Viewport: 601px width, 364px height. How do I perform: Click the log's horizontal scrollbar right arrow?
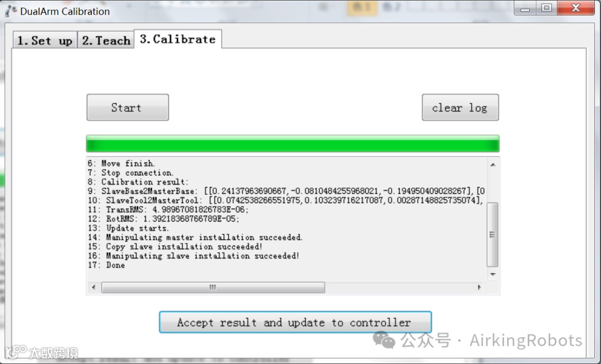point(479,287)
